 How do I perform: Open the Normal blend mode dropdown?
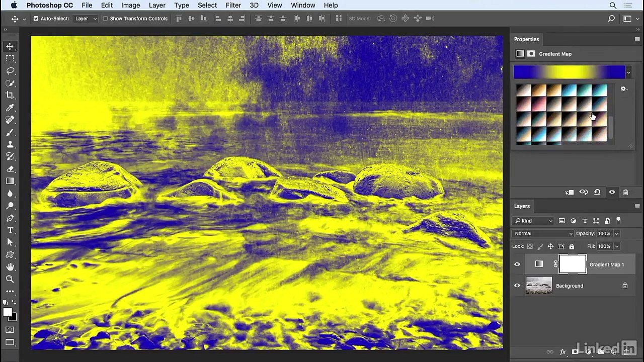[543, 234]
